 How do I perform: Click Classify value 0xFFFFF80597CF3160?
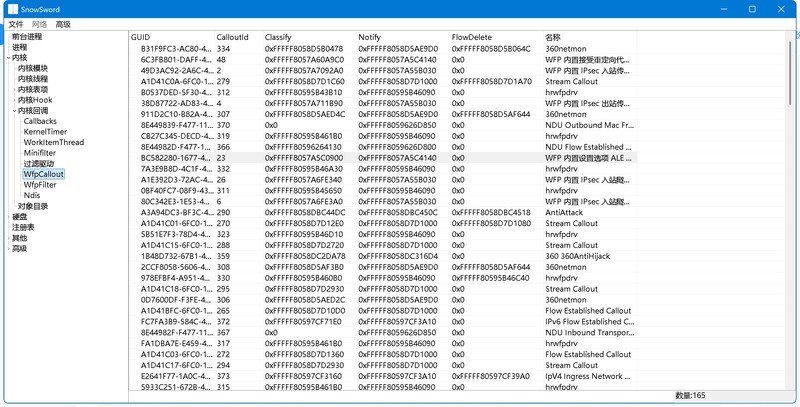304,376
